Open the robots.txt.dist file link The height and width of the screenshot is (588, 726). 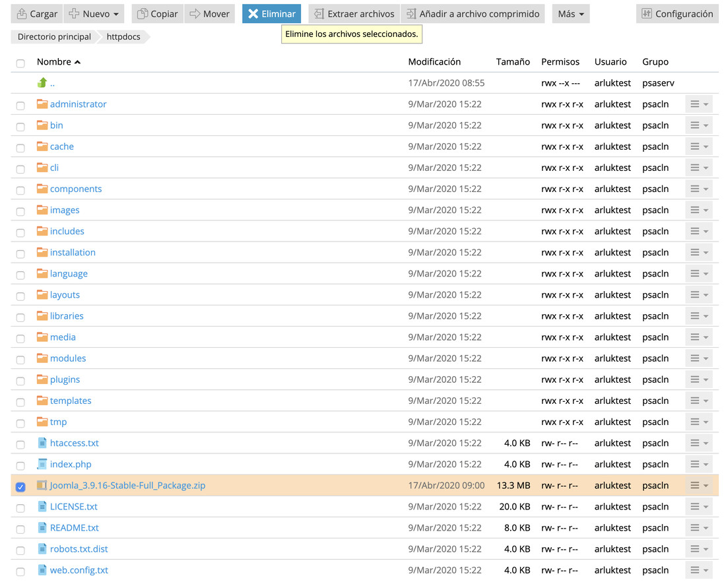79,548
